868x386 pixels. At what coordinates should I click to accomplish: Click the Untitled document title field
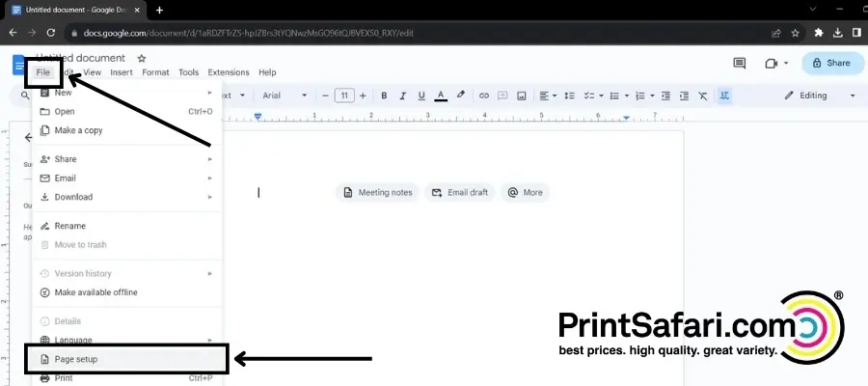(81, 58)
